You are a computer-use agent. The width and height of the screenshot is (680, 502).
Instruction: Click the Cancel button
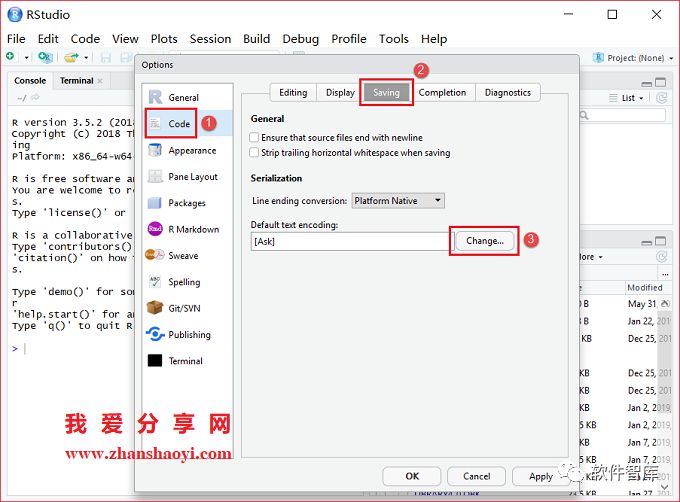(476, 476)
